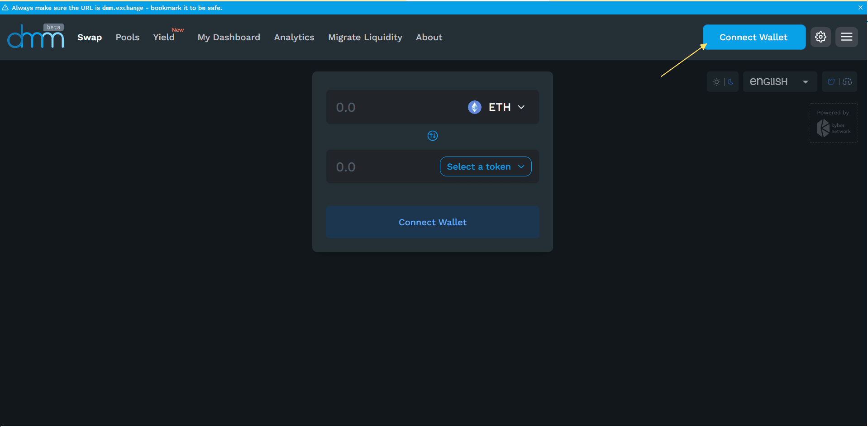
Task: Expand the English language dropdown
Action: (780, 82)
